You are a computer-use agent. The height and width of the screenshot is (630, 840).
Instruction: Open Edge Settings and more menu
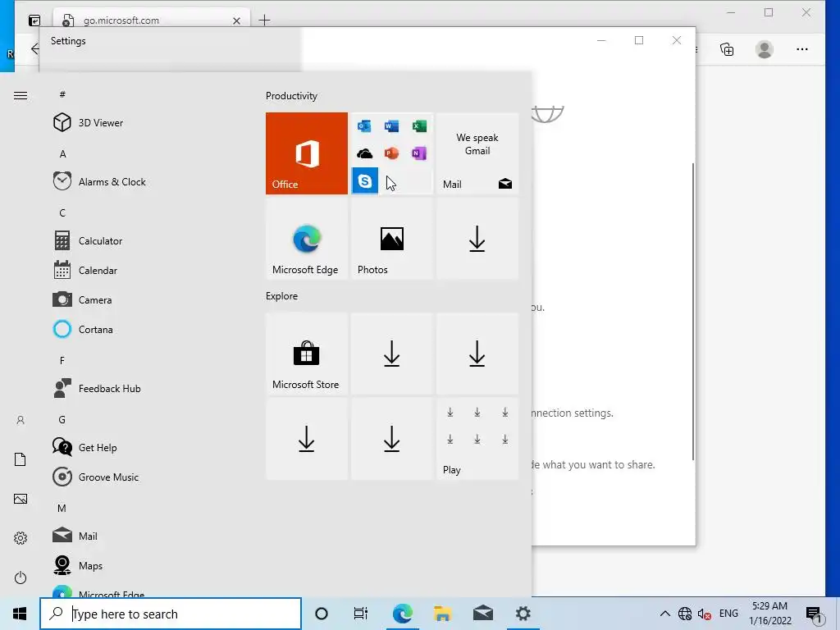[x=802, y=49]
